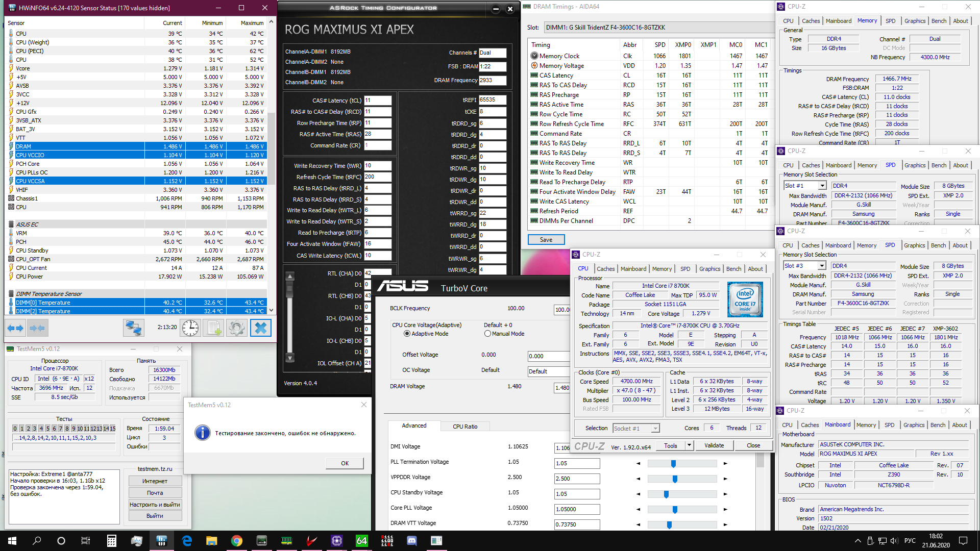This screenshot has width=980, height=551.
Task: Toggle test number 7 box in TestMem5
Action: click(60, 429)
